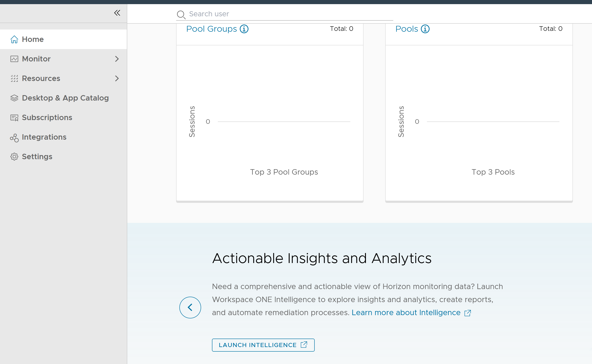Click the Settings gear icon

coord(14,157)
